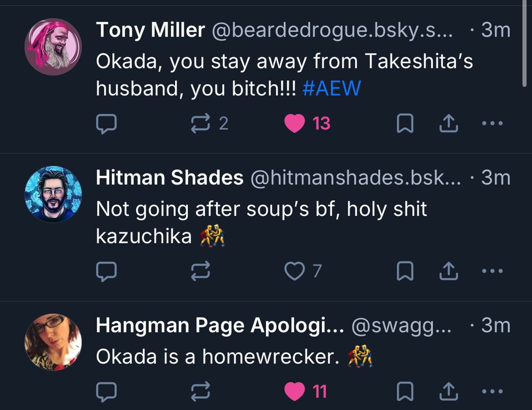Screen dimensions: 532x410
Task: Click the reply icon on Hangman Page Apologi's post
Action: point(107,391)
